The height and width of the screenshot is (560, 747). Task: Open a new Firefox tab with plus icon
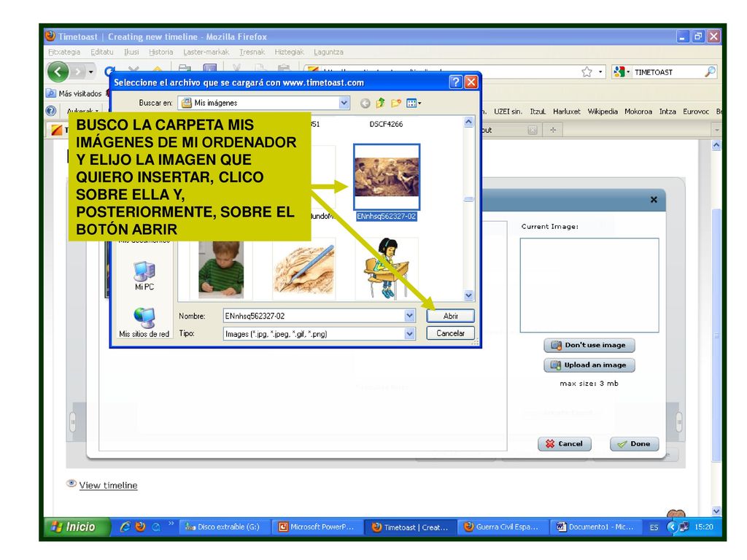tap(553, 130)
